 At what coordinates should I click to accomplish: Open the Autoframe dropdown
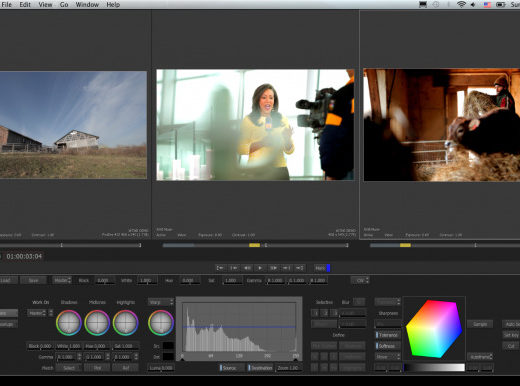click(480, 357)
